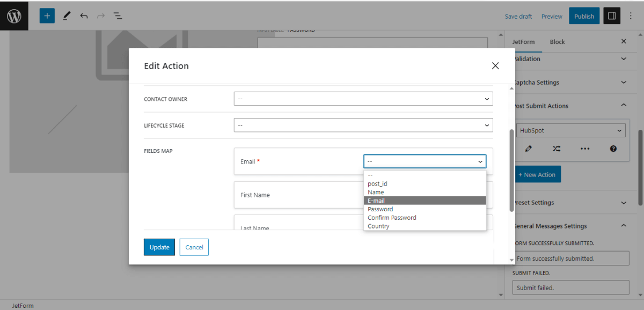Click the Update button
The height and width of the screenshot is (310, 644).
pos(159,247)
